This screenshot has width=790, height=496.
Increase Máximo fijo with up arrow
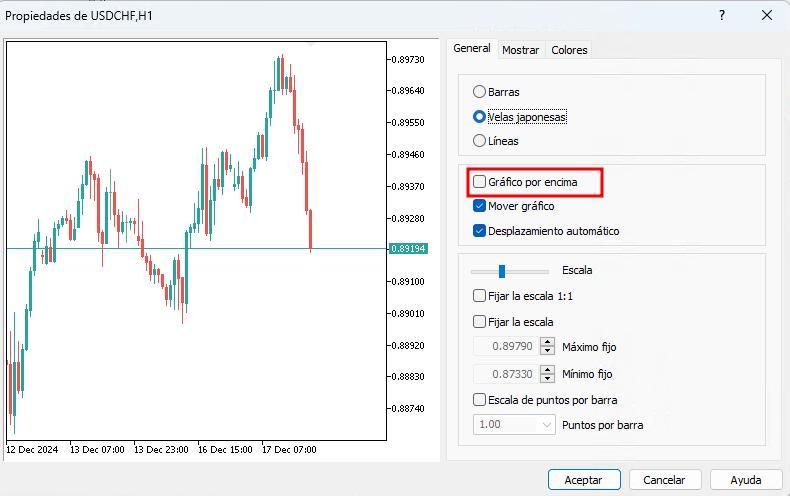coord(547,342)
